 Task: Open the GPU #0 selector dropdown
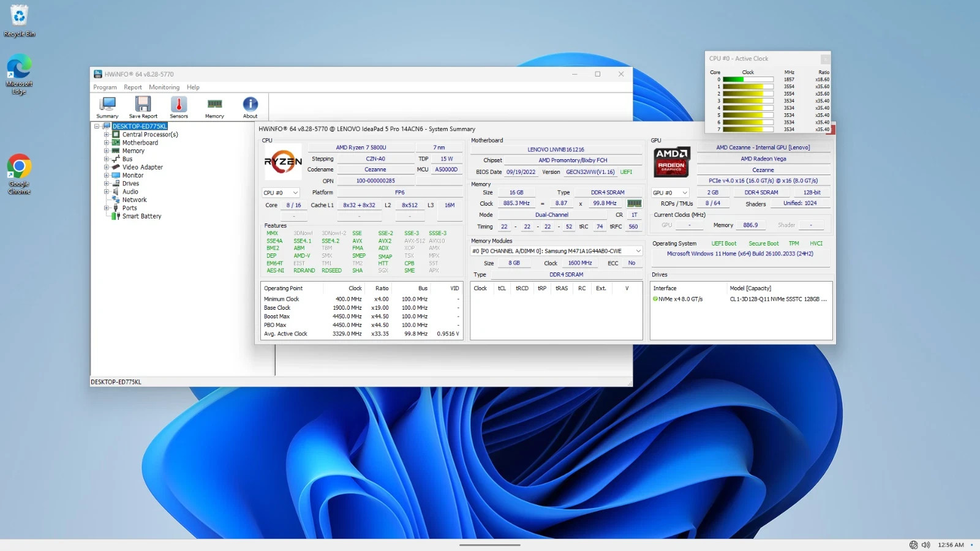(671, 193)
